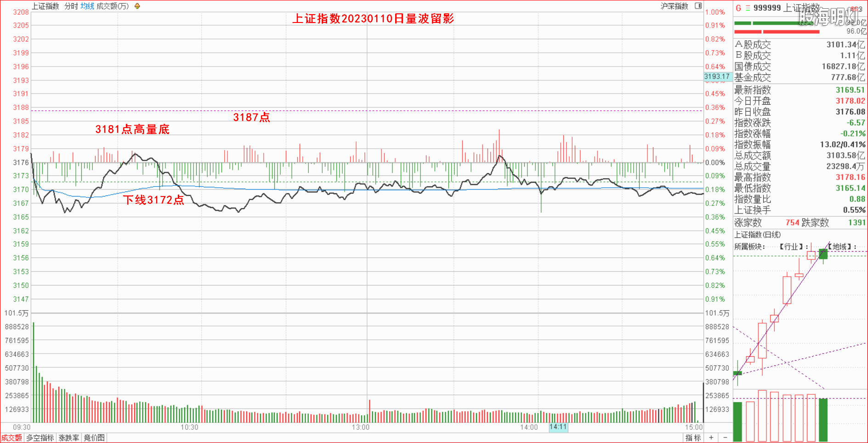This screenshot has height=443, width=868.
Task: Click the 上证换手 value 0.55%
Action: [854, 210]
